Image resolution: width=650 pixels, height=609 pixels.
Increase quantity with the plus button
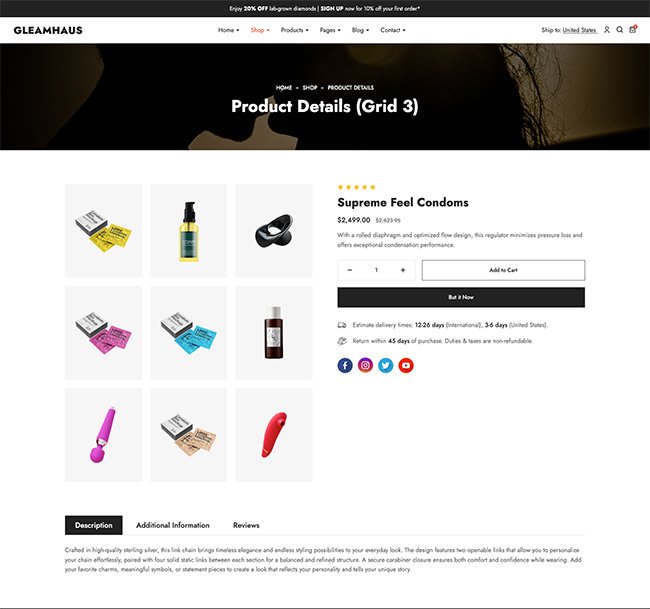pos(403,270)
